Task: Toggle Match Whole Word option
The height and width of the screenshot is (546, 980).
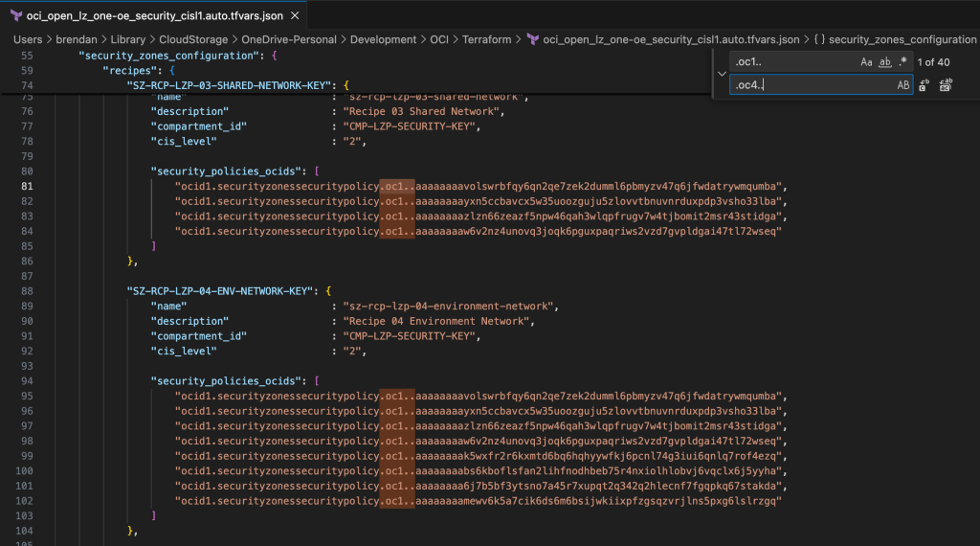Action: (885, 62)
